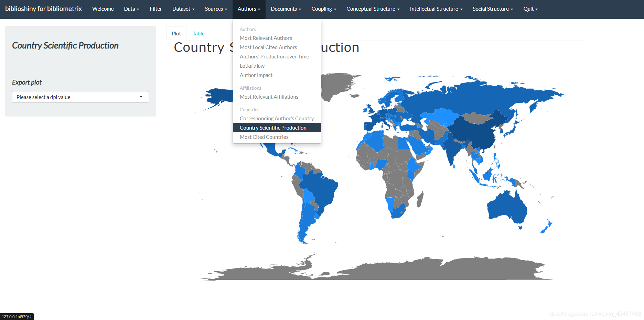This screenshot has height=320, width=644.
Task: Collapse the Authors dropdown menu
Action: click(x=249, y=9)
